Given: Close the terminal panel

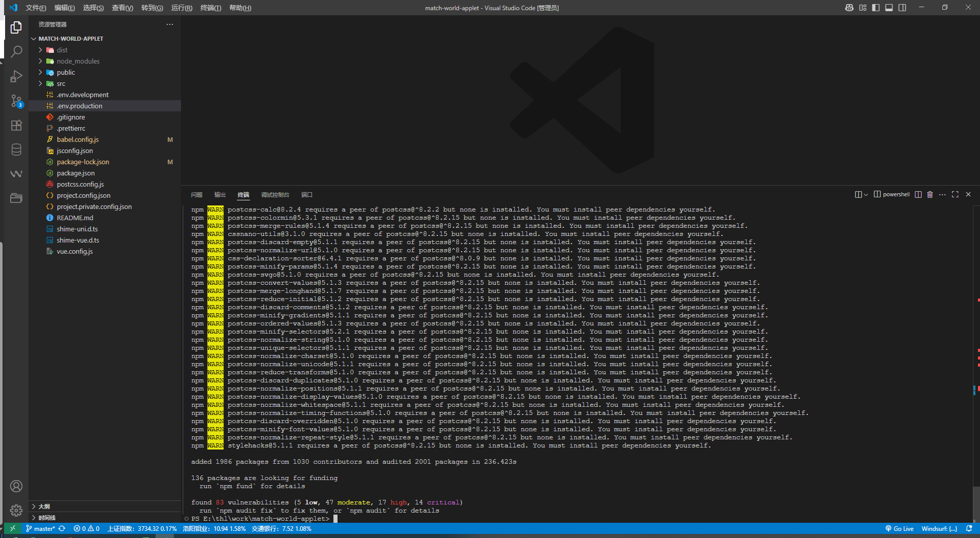Looking at the screenshot, I should pyautogui.click(x=968, y=194).
